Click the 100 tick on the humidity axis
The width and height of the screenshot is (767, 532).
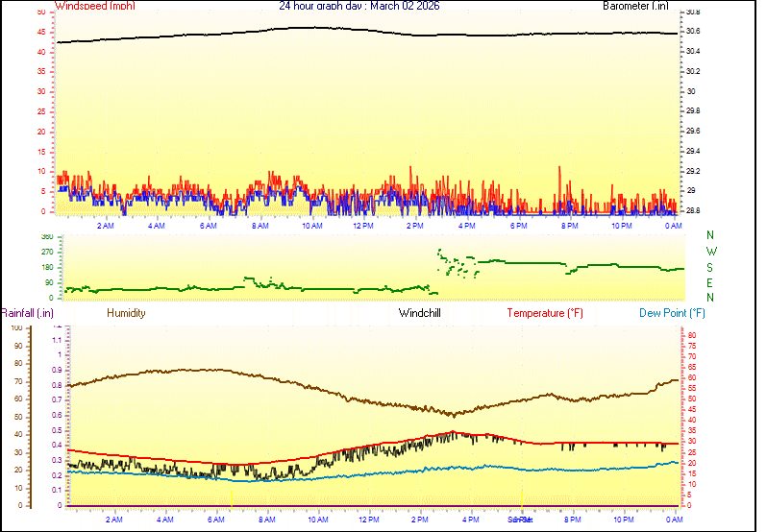(16, 328)
